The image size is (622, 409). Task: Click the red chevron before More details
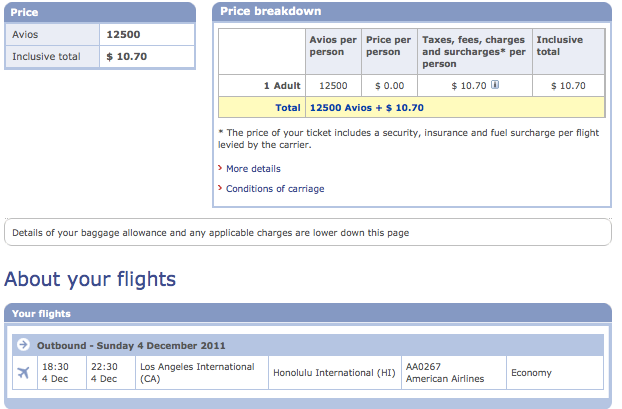tap(220, 169)
